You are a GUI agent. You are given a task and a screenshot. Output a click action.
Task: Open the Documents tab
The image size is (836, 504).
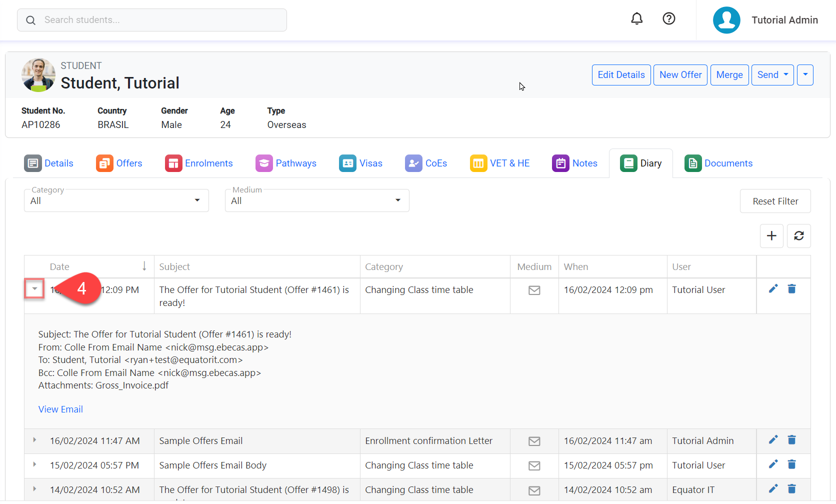[x=718, y=163]
